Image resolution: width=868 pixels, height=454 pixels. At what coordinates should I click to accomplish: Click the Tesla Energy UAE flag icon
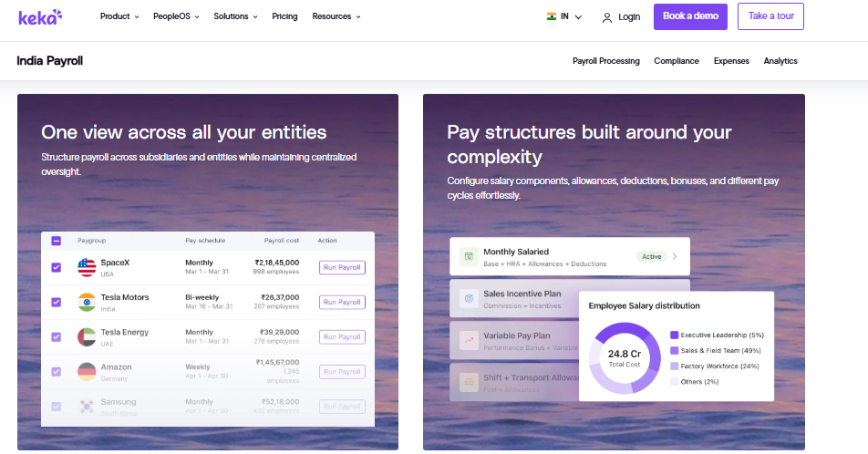[87, 337]
